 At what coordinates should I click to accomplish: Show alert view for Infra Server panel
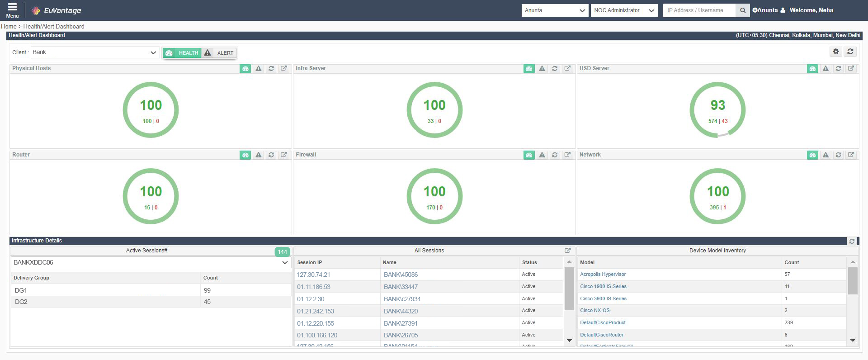[x=542, y=69]
